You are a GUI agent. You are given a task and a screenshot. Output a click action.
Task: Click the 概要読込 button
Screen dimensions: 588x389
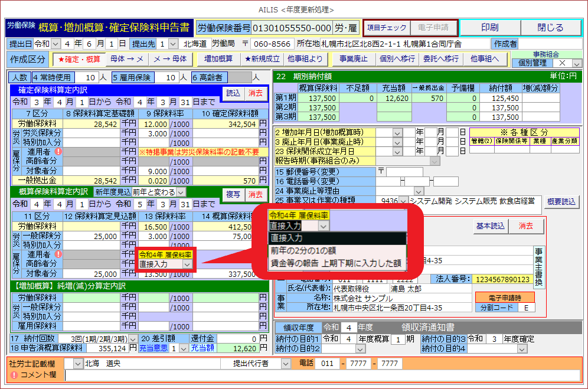(561, 202)
